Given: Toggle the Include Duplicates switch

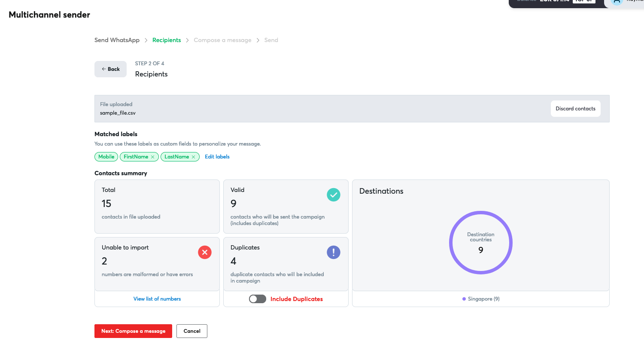Looking at the screenshot, I should pyautogui.click(x=258, y=299).
